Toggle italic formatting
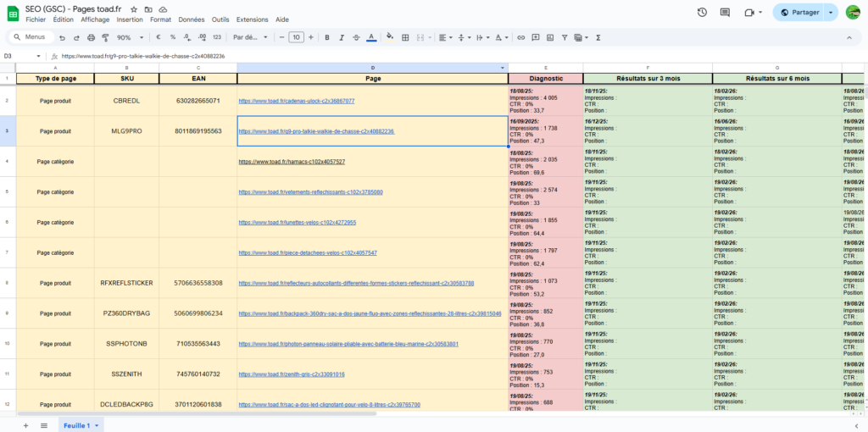Screen dimensions: 868x432 click(x=342, y=37)
